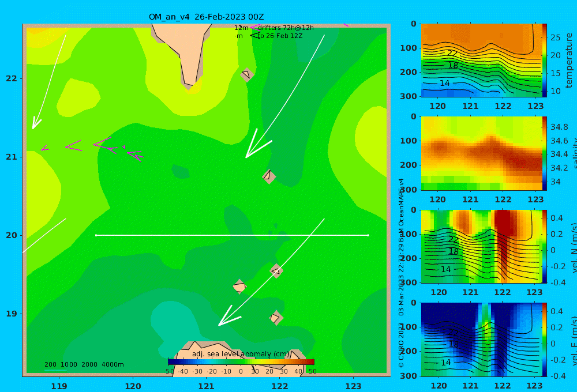Image resolution: width=577 pixels, height=392 pixels.
Task: Click the island marker near 19.5N, 122E
Action: tap(276, 271)
